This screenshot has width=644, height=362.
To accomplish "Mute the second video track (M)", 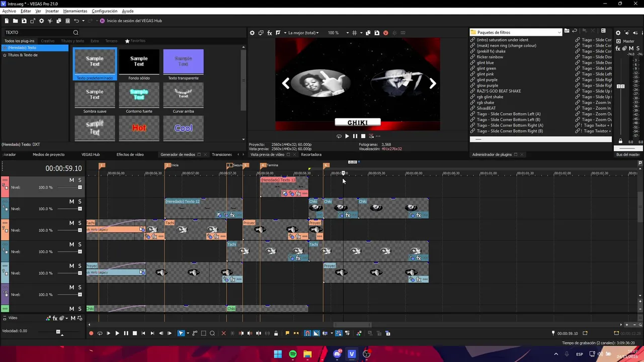I will coord(71,202).
